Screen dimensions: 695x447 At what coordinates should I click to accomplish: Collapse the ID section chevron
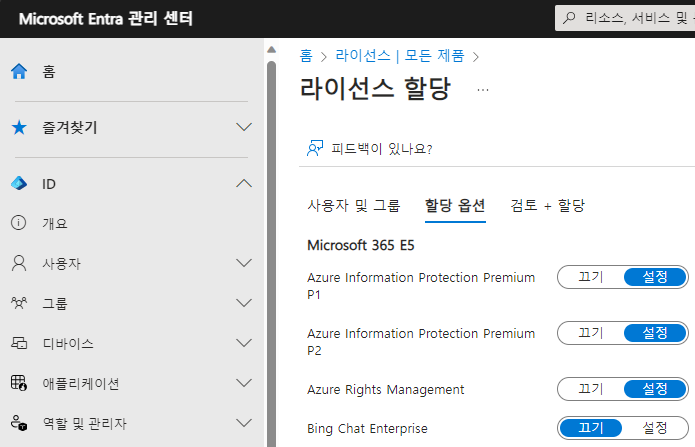pos(244,183)
